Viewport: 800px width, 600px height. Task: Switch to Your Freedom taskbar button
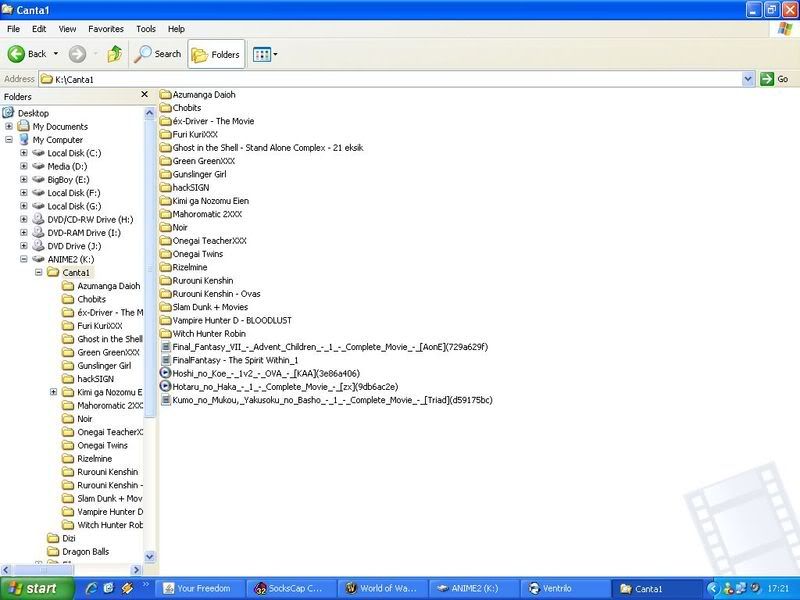point(200,588)
